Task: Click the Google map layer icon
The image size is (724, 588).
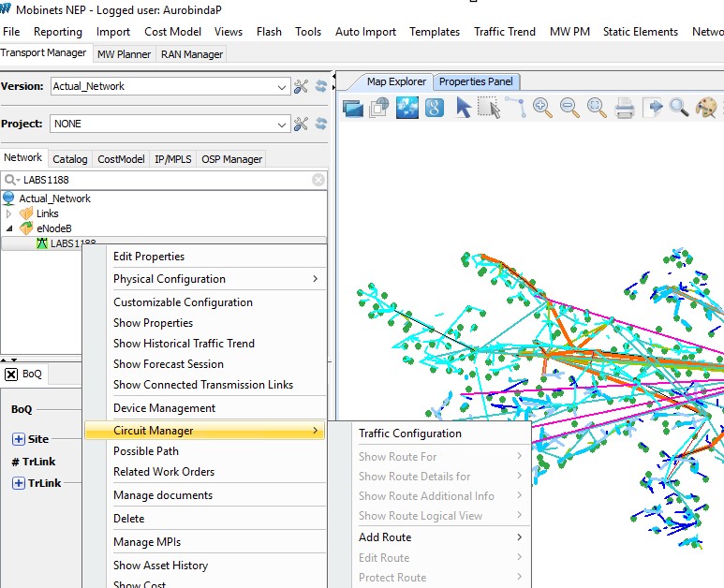Action: click(x=434, y=108)
